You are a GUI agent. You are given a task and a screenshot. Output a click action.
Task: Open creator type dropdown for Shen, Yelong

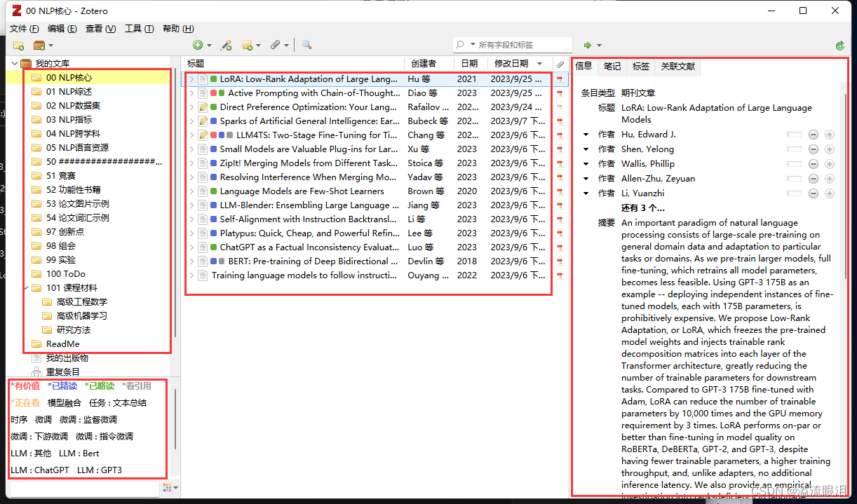(586, 149)
